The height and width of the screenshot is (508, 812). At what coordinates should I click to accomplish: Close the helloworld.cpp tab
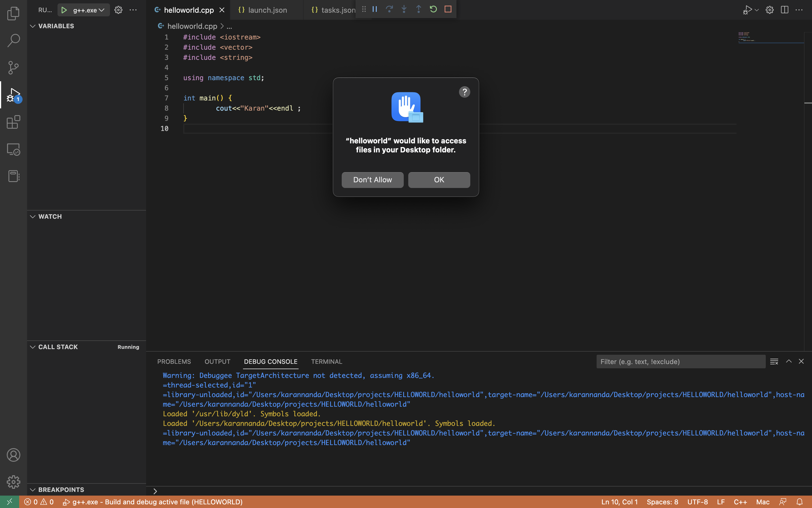tap(222, 10)
